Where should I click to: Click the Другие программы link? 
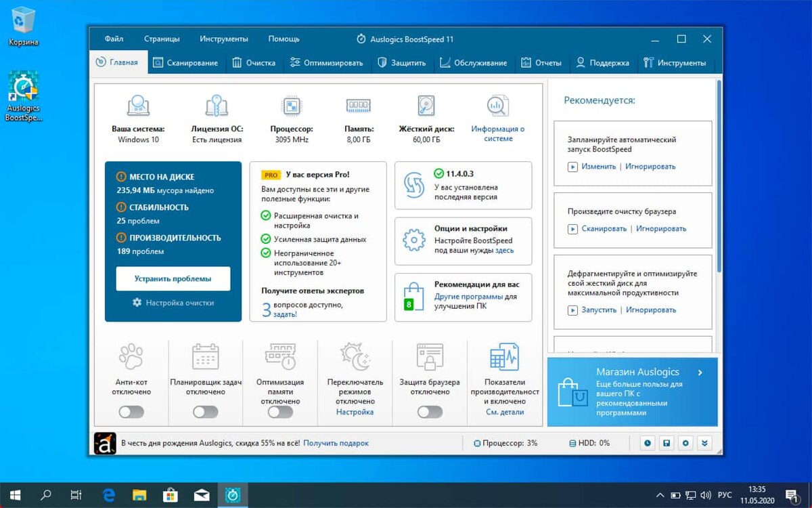pos(468,297)
